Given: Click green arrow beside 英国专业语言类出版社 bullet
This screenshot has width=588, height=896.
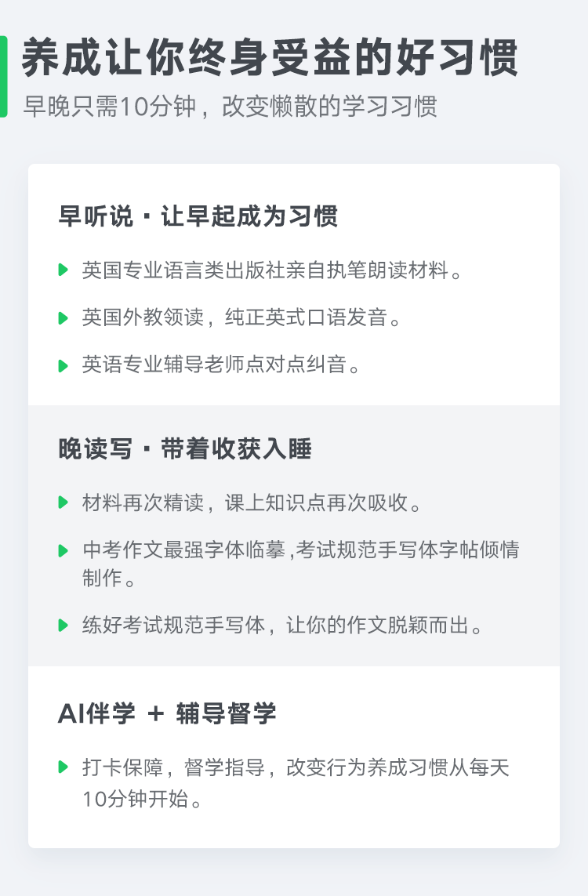Looking at the screenshot, I should (x=64, y=270).
